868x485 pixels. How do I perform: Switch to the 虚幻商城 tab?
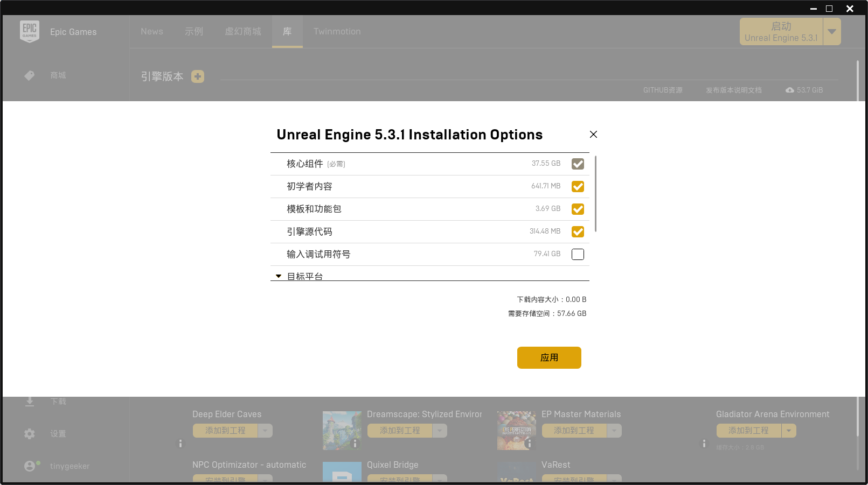242,31
